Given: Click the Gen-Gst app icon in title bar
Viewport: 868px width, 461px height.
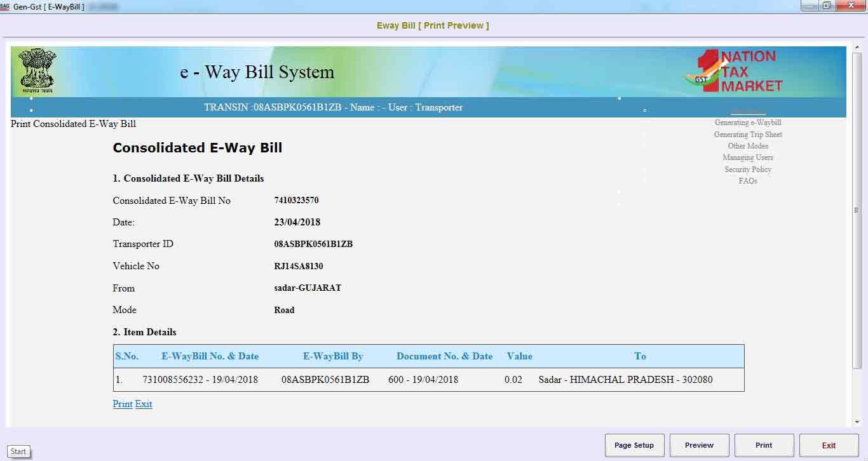Looking at the screenshot, I should click(x=5, y=6).
